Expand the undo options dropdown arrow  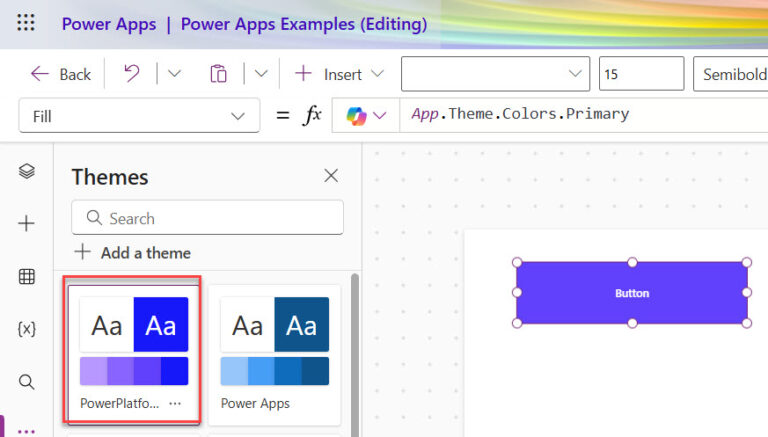point(174,74)
